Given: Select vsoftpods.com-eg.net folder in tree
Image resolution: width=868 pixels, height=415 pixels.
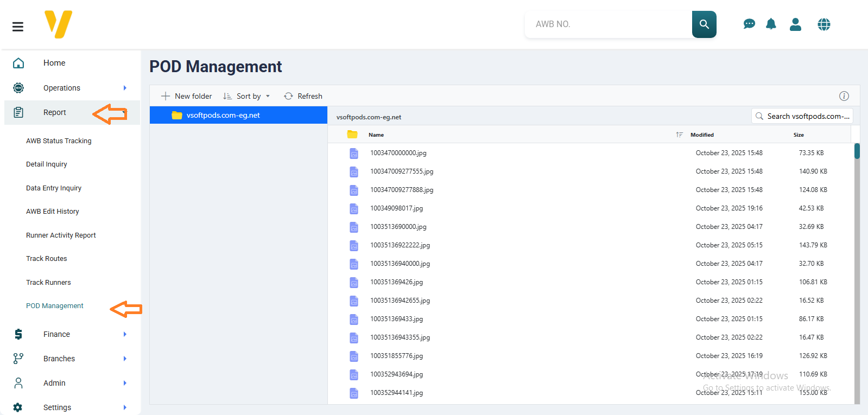Looking at the screenshot, I should 238,115.
